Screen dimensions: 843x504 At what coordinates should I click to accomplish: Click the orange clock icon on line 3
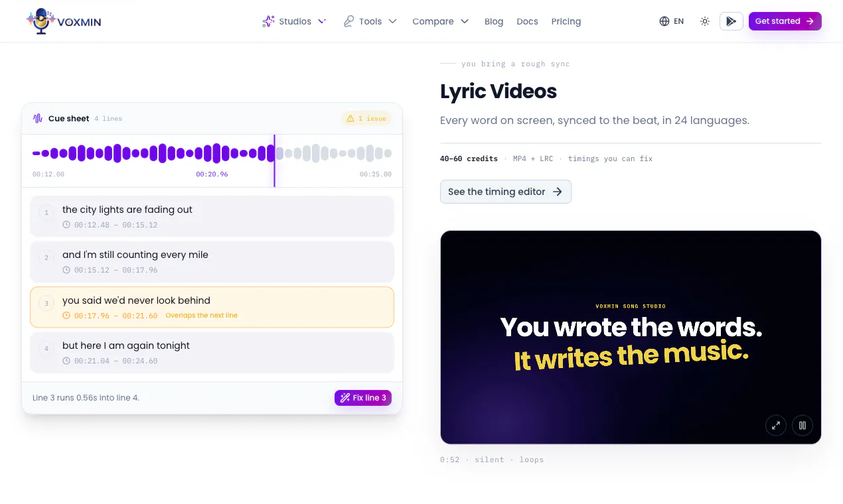pos(66,316)
